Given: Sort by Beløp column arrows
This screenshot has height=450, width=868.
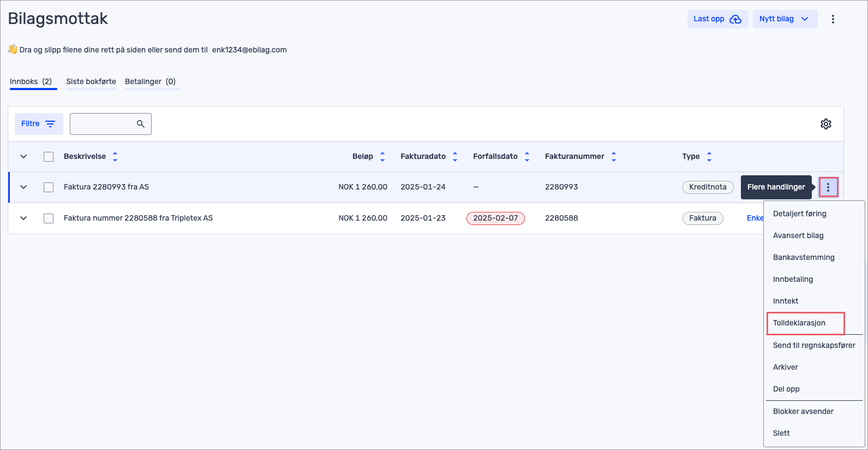Looking at the screenshot, I should (x=382, y=157).
